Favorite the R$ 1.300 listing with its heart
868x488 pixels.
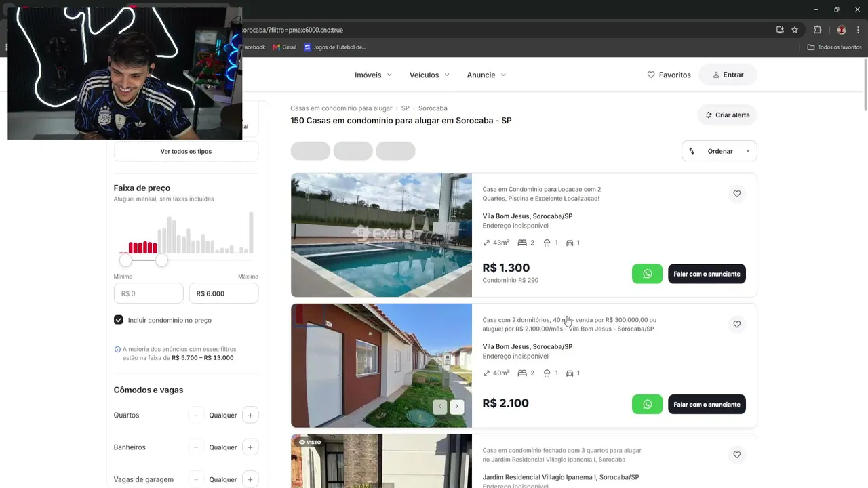click(x=737, y=194)
